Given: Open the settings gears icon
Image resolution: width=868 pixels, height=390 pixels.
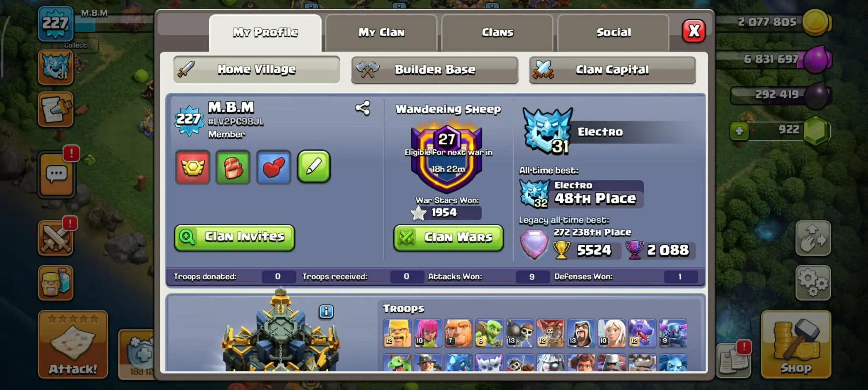Looking at the screenshot, I should (812, 282).
